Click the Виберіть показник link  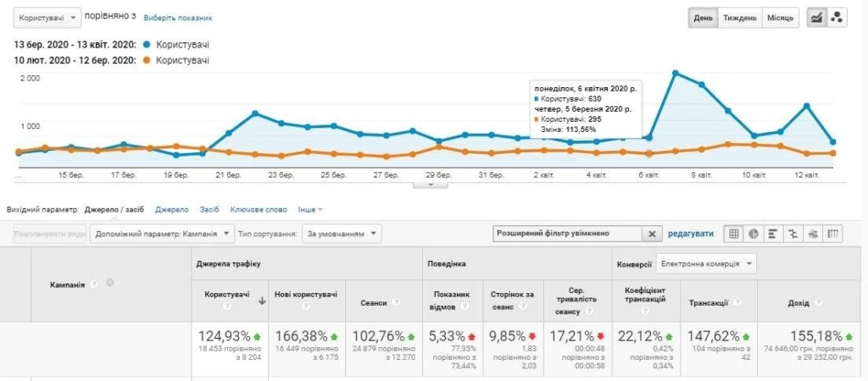point(178,18)
